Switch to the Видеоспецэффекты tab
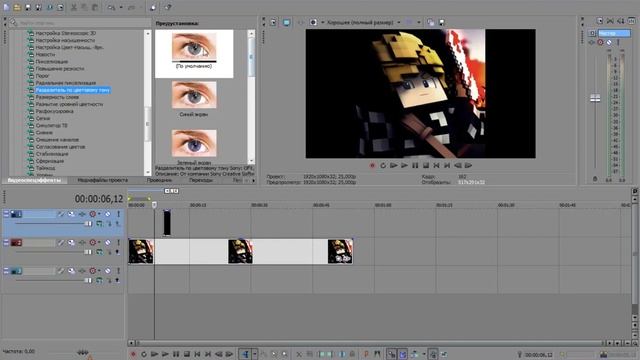Image resolution: width=640 pixels, height=360 pixels. pyautogui.click(x=34, y=180)
